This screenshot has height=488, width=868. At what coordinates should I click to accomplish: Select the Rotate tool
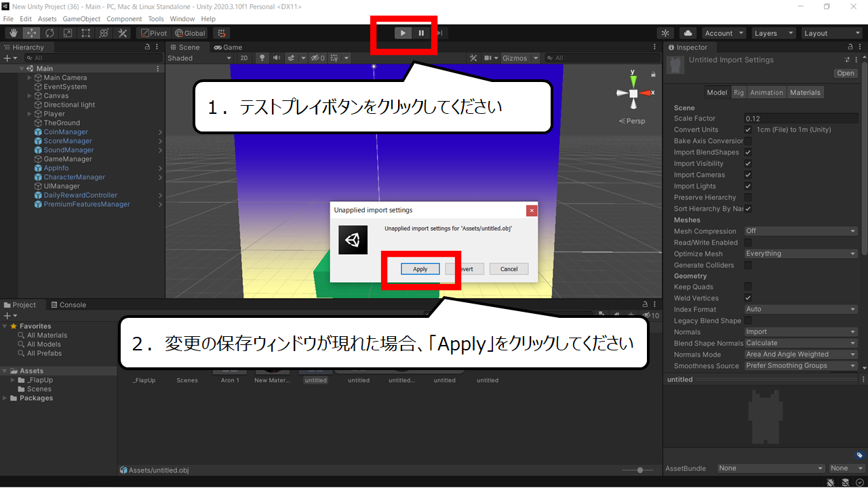click(x=50, y=33)
